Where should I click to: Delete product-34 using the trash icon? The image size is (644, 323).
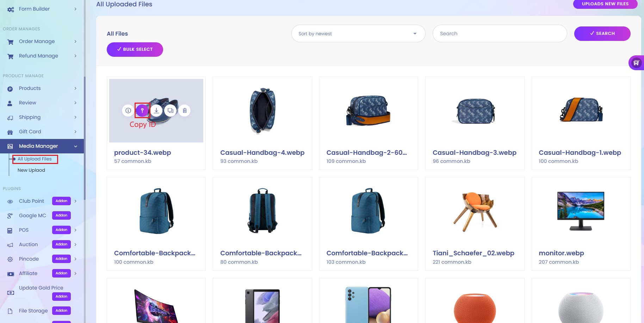185,110
